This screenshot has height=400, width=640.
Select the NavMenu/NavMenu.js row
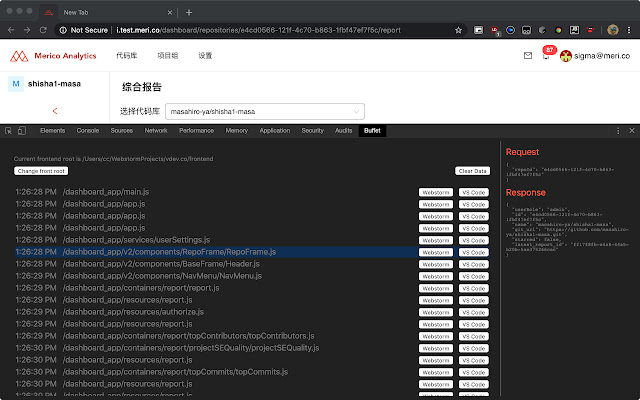point(252,276)
